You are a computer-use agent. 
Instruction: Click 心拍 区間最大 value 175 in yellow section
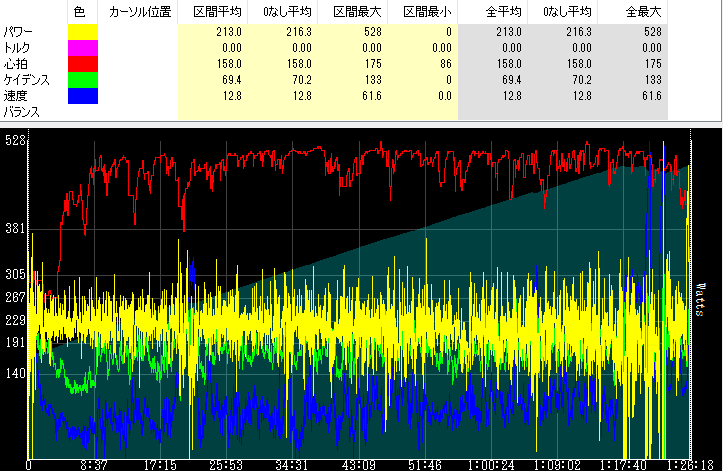pos(373,64)
